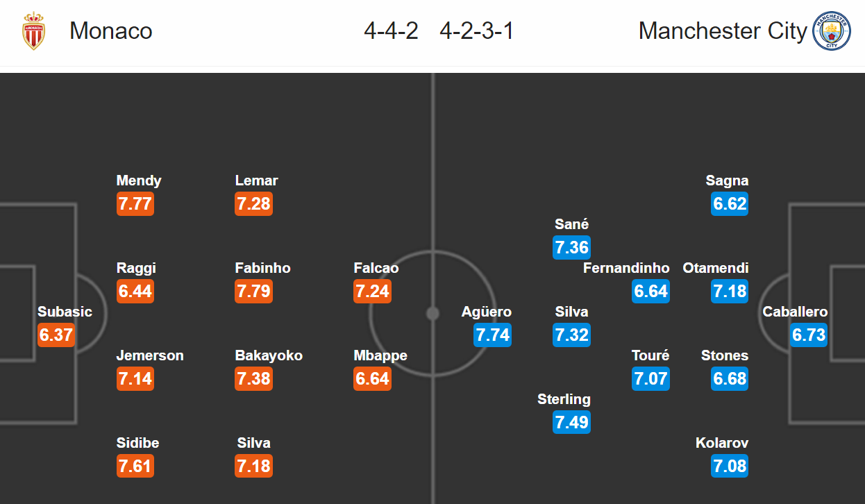Open the Monaco team name link

(x=111, y=31)
